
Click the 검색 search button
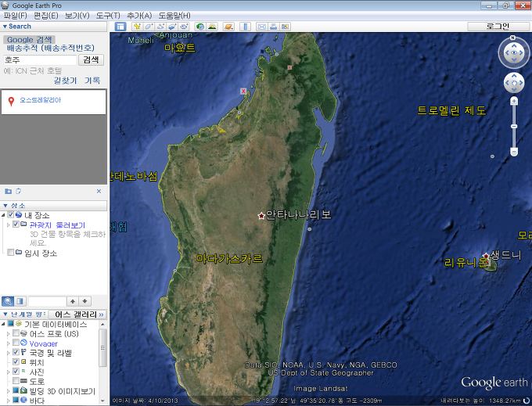91,59
